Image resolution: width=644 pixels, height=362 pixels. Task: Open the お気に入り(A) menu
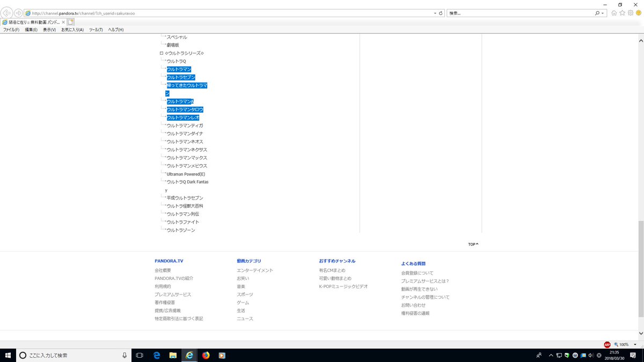[x=72, y=29]
